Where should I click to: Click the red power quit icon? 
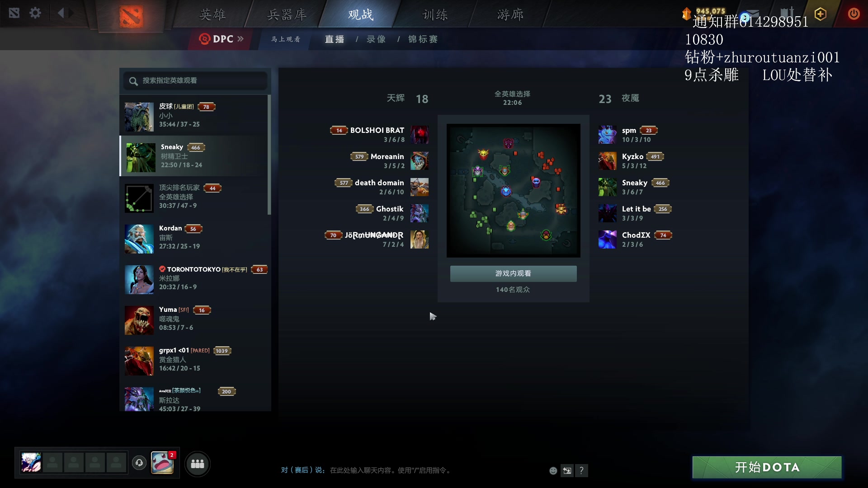click(854, 14)
